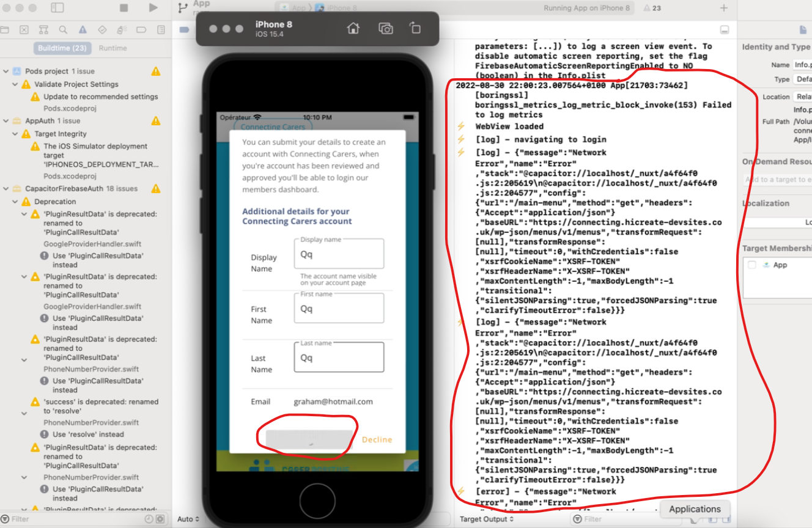Collapse the CapacitorFirebaseAuth issues group

6,189
